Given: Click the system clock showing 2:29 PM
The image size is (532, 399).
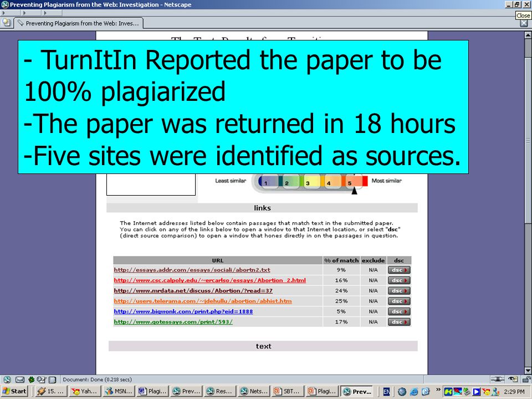Looking at the screenshot, I should (514, 392).
